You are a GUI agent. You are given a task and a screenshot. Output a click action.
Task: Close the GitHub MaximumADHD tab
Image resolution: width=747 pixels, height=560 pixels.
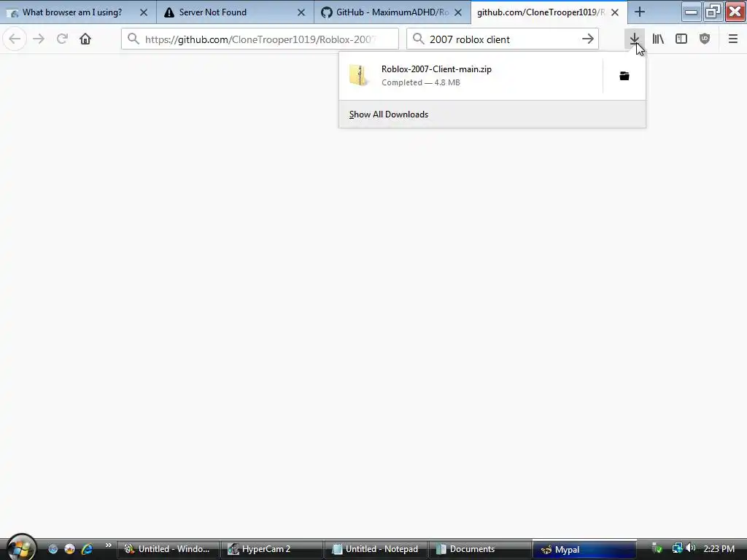[458, 12]
